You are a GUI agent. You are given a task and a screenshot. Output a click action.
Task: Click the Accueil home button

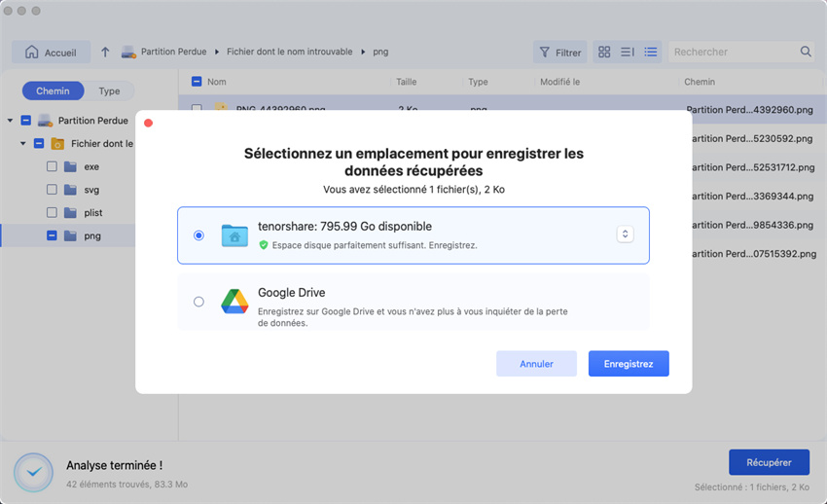(x=51, y=53)
